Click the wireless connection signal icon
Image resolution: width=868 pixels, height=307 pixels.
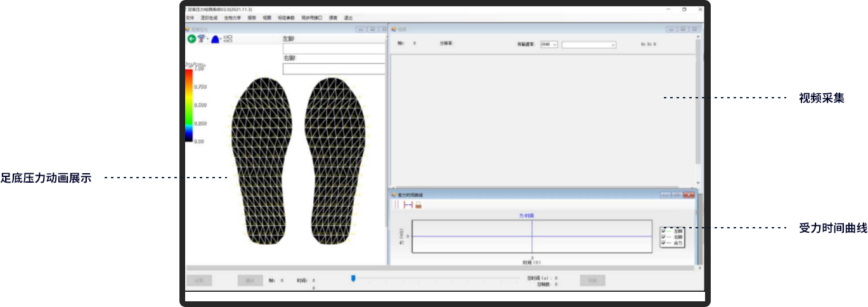pos(201,39)
